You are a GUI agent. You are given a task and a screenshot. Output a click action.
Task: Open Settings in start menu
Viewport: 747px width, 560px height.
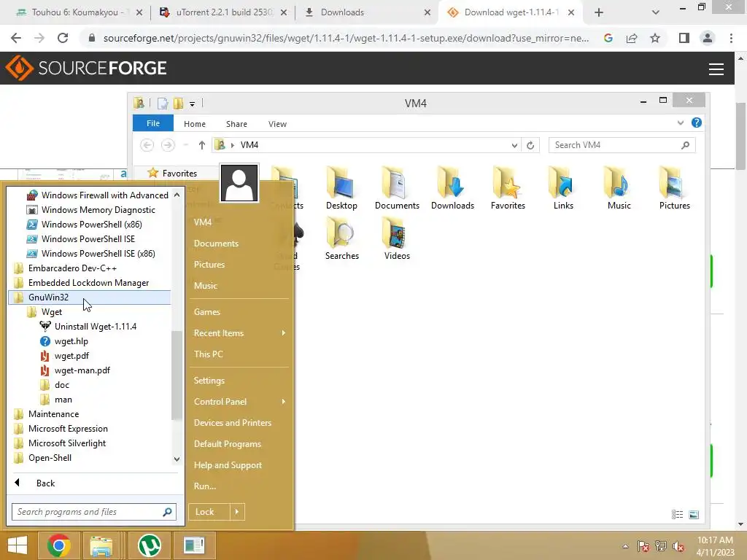pos(209,381)
